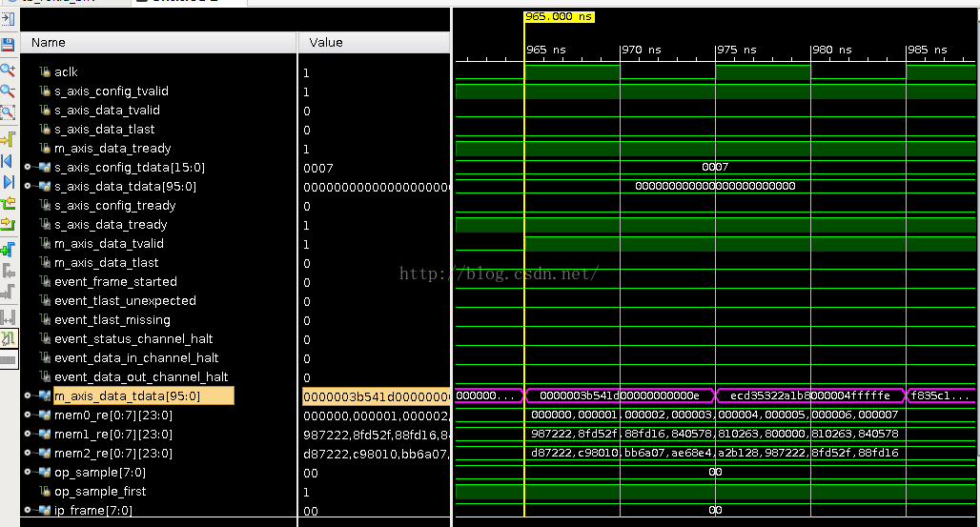Click the collapse panel arrow icon at top
Viewport: 980px width, 527px height.
[8, 19]
